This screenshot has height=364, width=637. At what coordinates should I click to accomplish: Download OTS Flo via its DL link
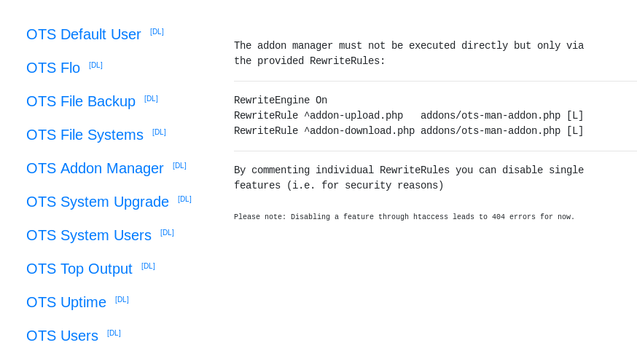tap(95, 66)
